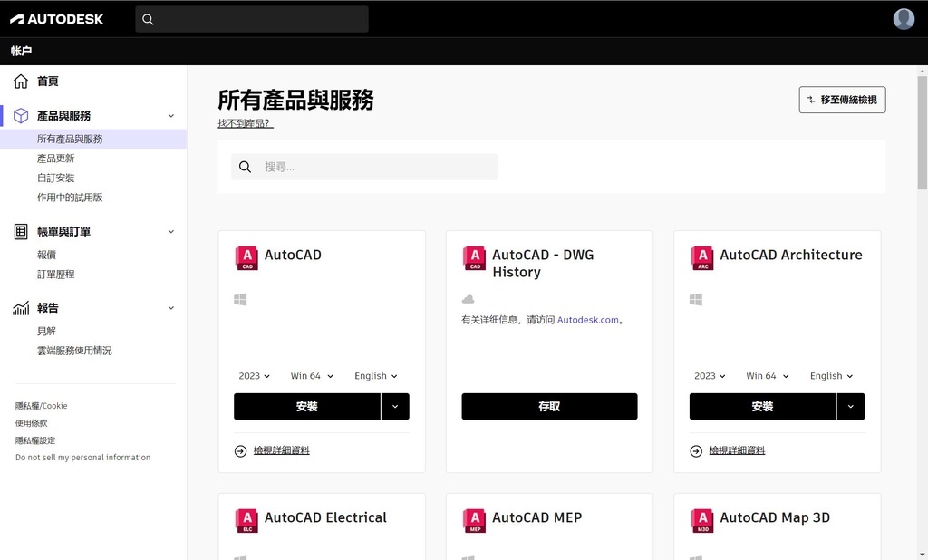Click the vertical scrollbar thumb
The image size is (928, 560).
click(922, 132)
